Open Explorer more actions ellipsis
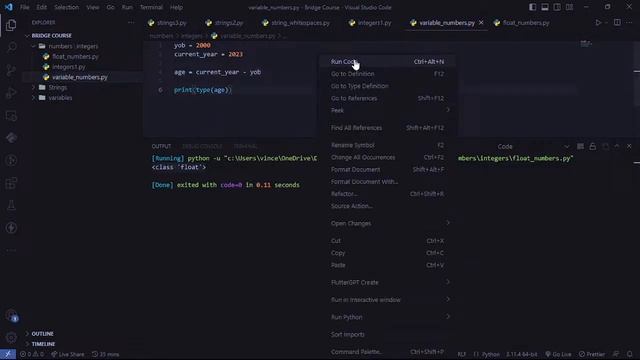640x360 pixels. (x=131, y=22)
